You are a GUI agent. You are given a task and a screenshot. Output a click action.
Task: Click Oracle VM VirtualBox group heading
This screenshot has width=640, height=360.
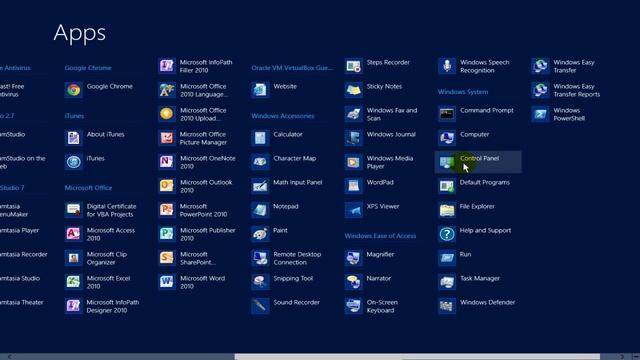coord(292,68)
